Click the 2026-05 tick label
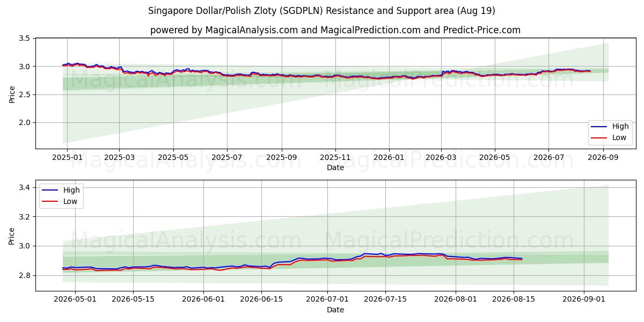 pyautogui.click(x=495, y=158)
